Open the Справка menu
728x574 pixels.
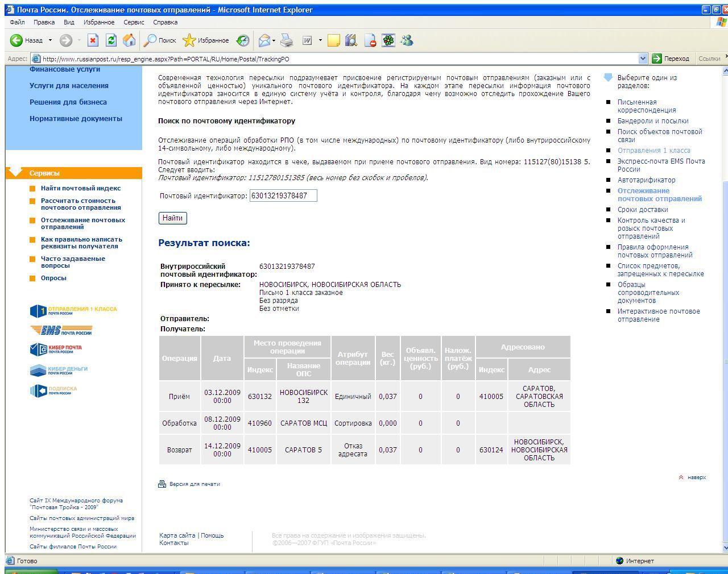point(165,22)
